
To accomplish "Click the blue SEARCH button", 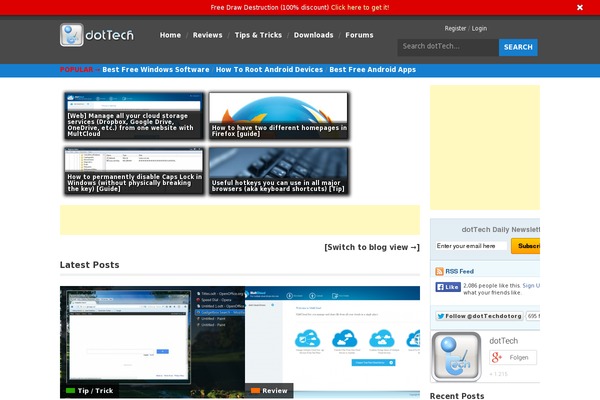I will point(518,47).
